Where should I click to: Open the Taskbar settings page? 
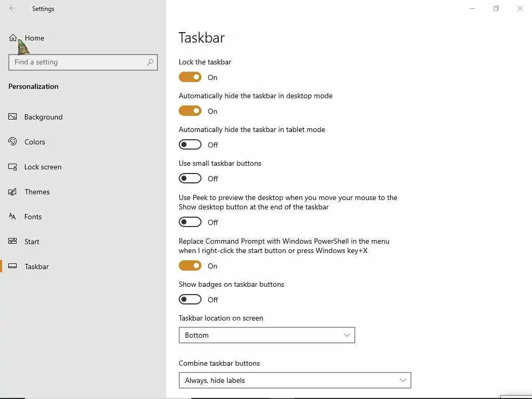tap(36, 267)
